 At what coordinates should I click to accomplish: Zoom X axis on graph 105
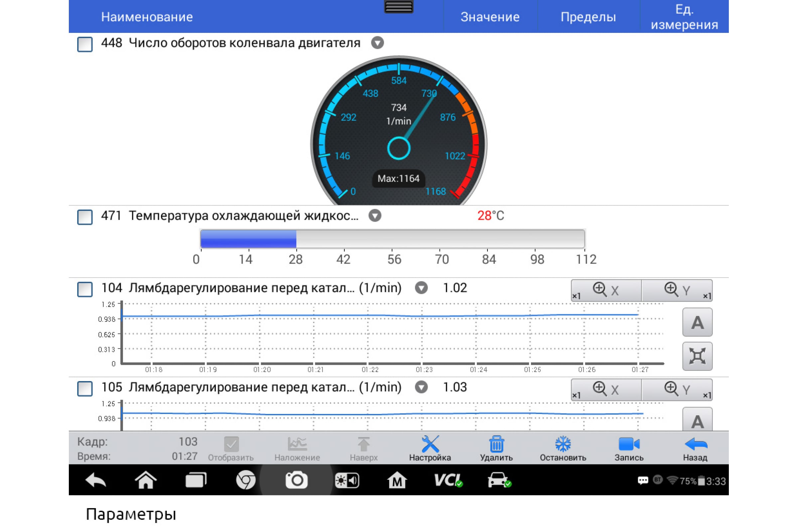[606, 389]
